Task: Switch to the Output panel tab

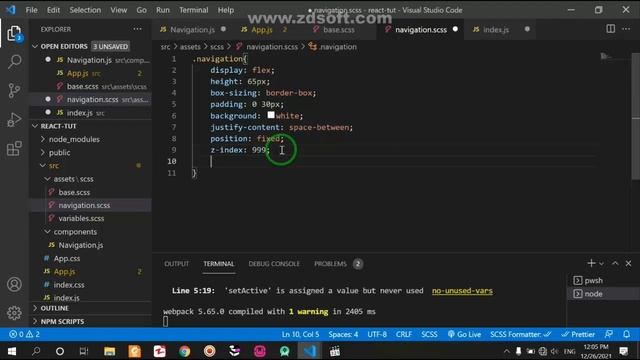Action: 176,264
